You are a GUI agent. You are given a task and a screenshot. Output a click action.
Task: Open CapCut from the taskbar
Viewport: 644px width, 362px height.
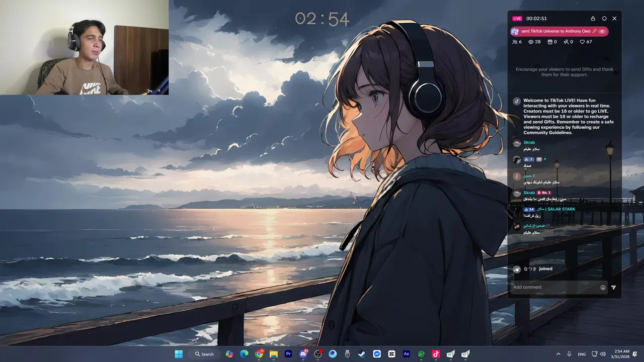tap(391, 354)
